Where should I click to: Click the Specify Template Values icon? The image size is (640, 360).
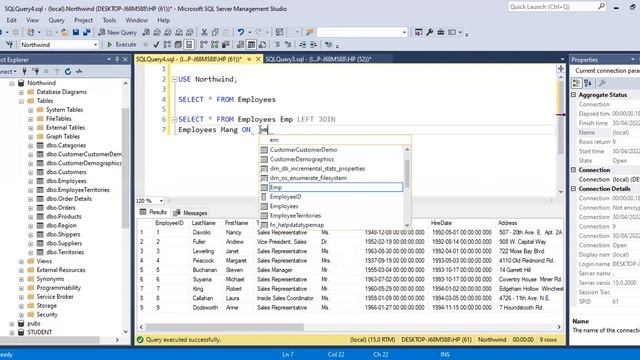pos(328,44)
